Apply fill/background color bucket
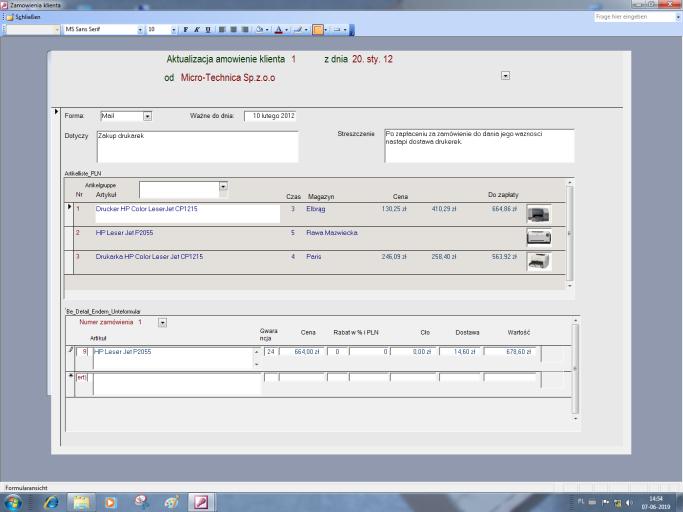Screen dimensions: 683x512 click(260, 30)
